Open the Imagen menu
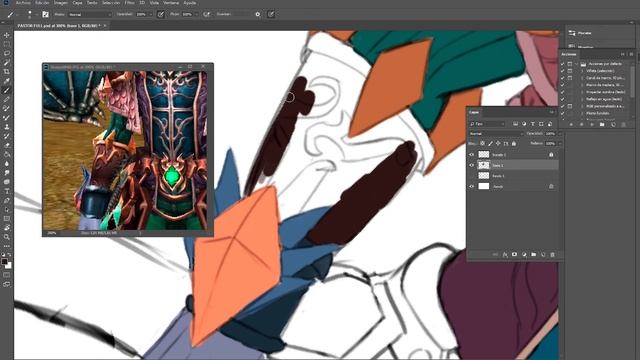The height and width of the screenshot is (360, 640). pos(61,2)
